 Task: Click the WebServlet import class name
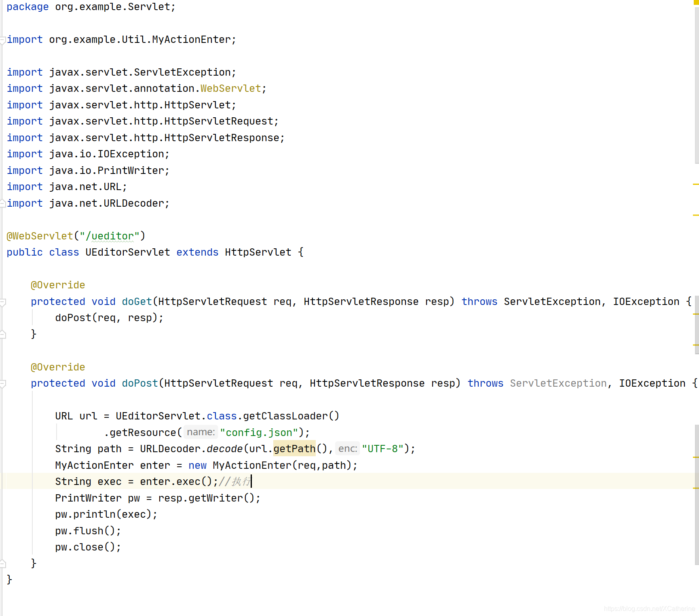pos(231,89)
